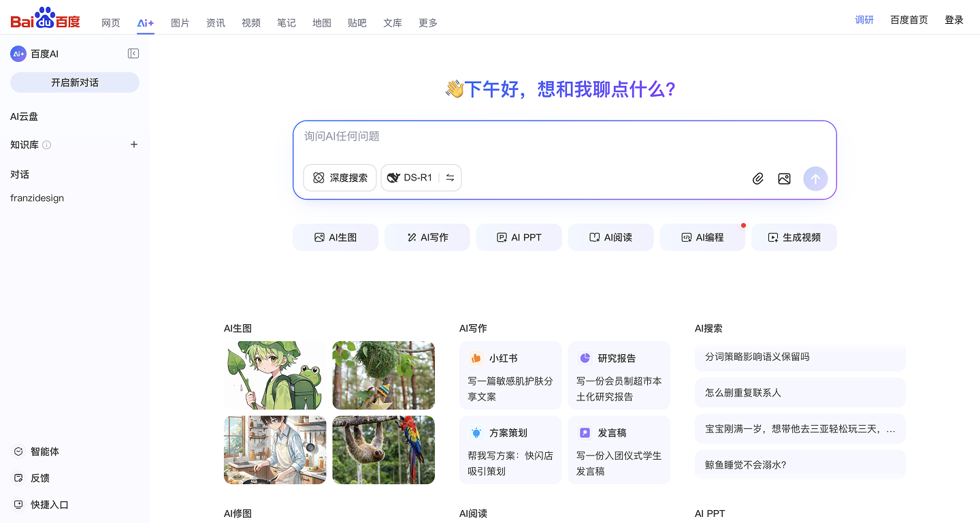Image resolution: width=980 pixels, height=523 pixels.
Task: Select the 发言稿 writing card
Action: 619,450
